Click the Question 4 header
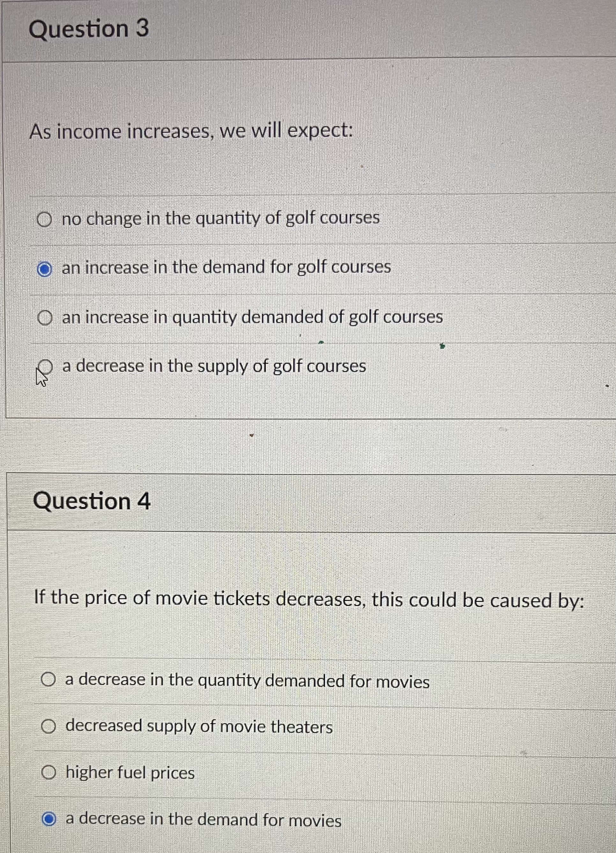Screen dimensions: 616x853 click(92, 500)
